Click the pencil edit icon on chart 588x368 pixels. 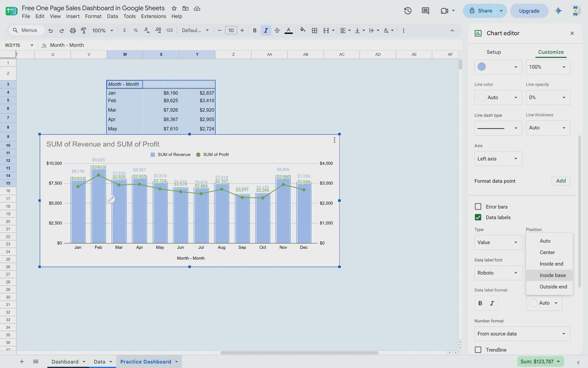pyautogui.click(x=111, y=199)
